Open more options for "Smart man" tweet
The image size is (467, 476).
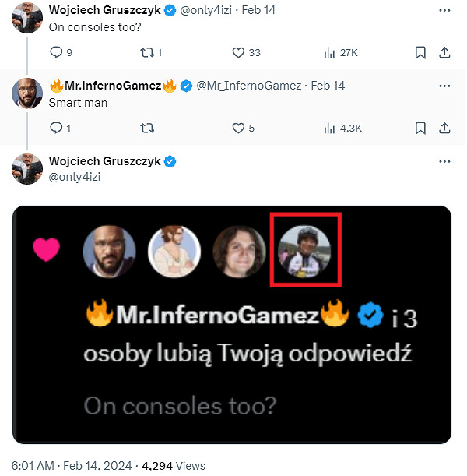(444, 85)
